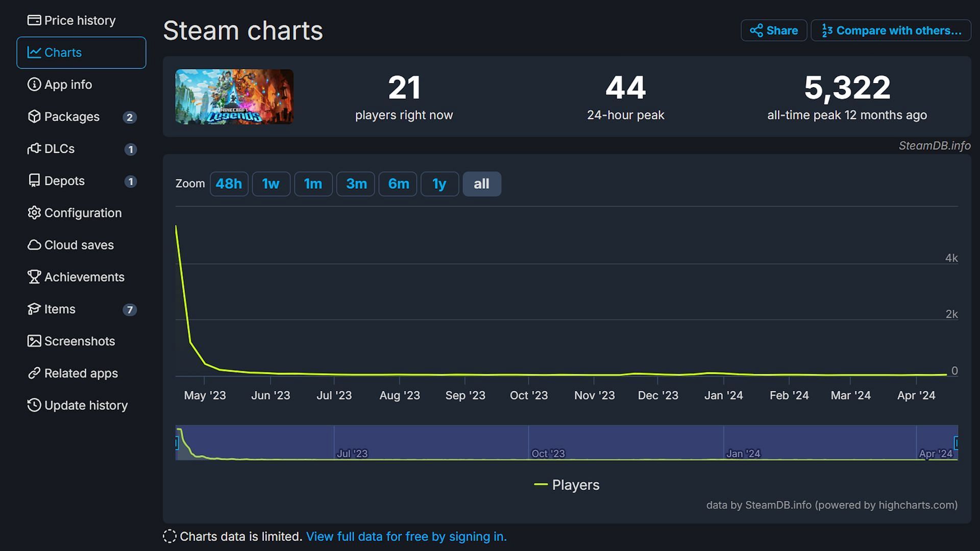The width and height of the screenshot is (980, 551).
Task: Open the App info panel
Action: tap(68, 85)
